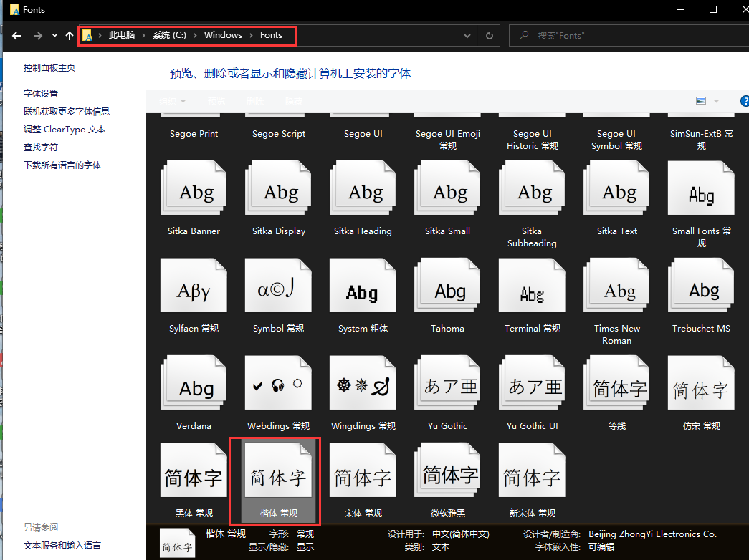This screenshot has height=560, width=749.
Task: Click the 隐藏 toolbar command
Action: tap(293, 101)
